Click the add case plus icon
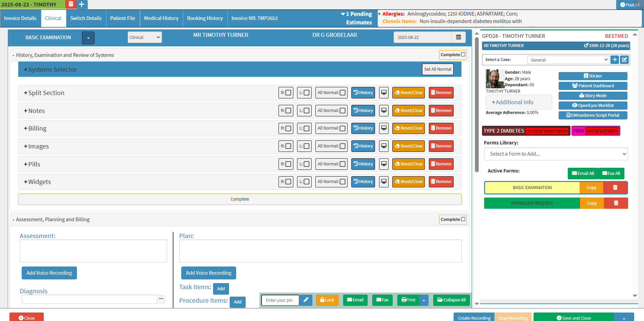The height and width of the screenshot is (321, 644). 615,60
